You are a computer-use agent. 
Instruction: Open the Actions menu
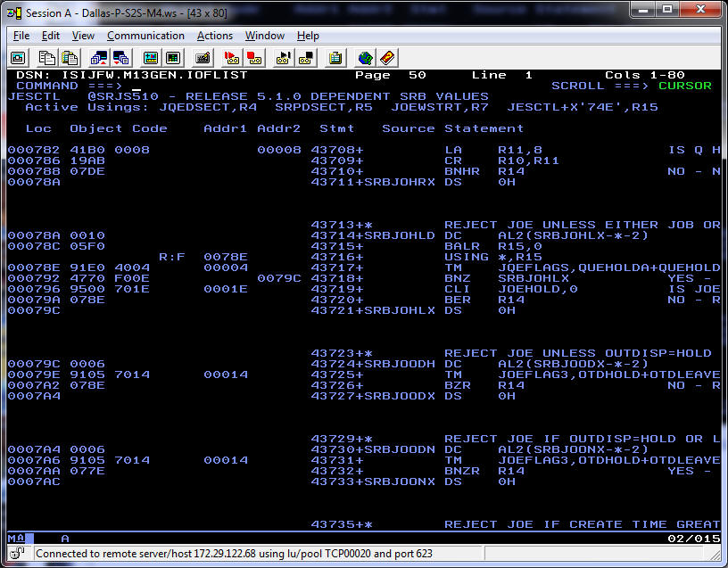(x=214, y=36)
